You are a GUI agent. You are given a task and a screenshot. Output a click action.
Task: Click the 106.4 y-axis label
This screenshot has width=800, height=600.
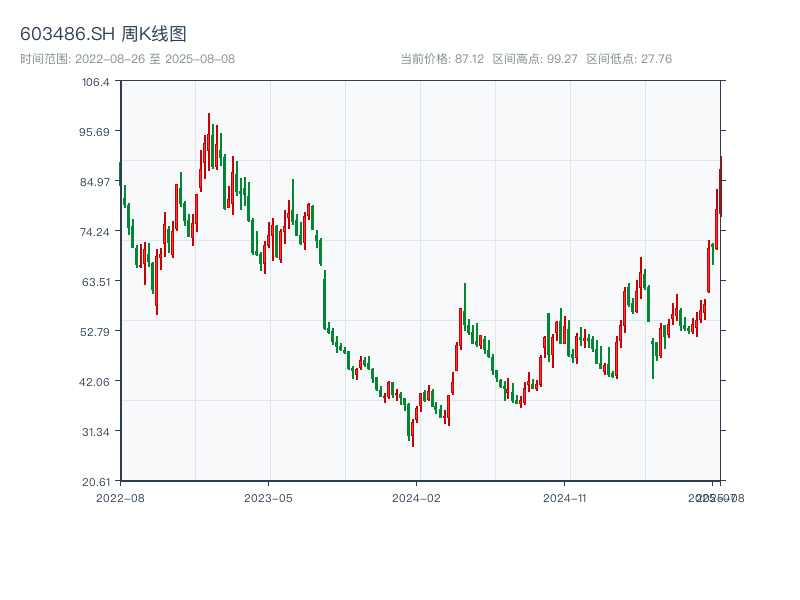pyautogui.click(x=96, y=82)
